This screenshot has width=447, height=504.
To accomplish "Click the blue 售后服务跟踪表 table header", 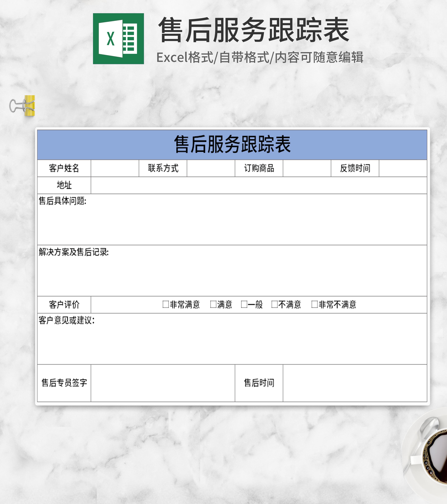I will (x=232, y=145).
